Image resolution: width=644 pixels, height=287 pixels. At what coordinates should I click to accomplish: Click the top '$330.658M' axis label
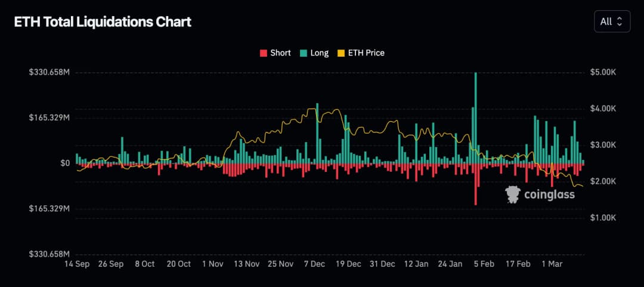coord(49,72)
